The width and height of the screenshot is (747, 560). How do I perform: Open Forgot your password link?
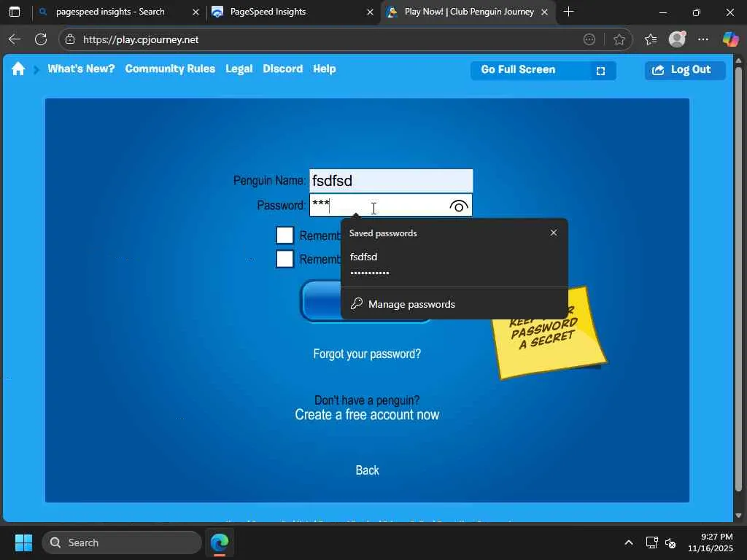pos(367,354)
